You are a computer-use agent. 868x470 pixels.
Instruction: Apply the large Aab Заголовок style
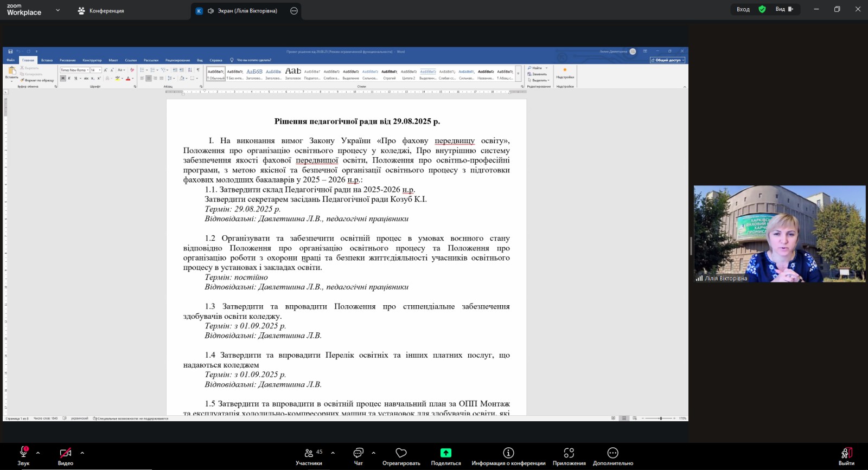pyautogui.click(x=293, y=74)
